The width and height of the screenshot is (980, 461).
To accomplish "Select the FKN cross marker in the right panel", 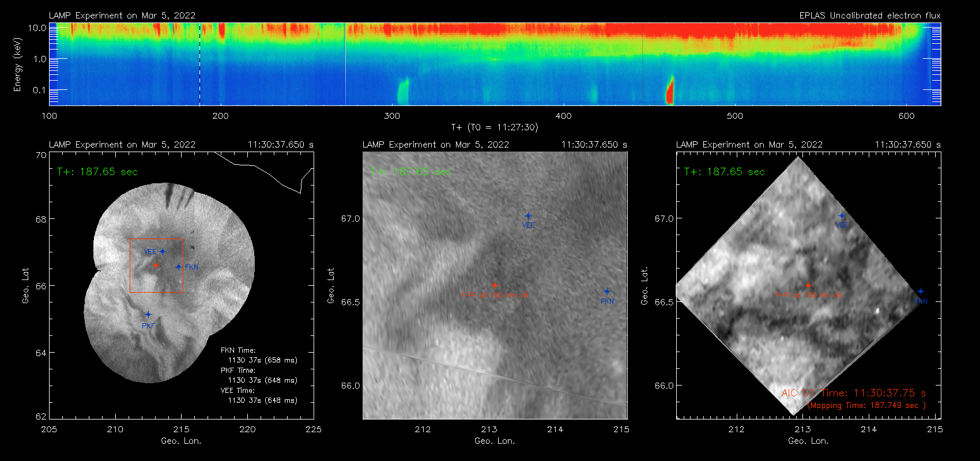I will tap(921, 292).
